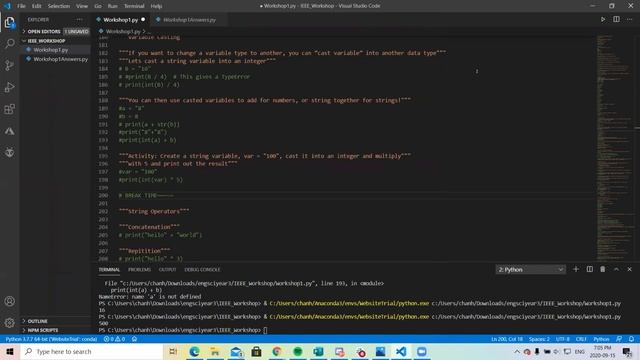Viewport: 640px width, 360px height.
Task: Open the Edit menu
Action: tap(36, 6)
